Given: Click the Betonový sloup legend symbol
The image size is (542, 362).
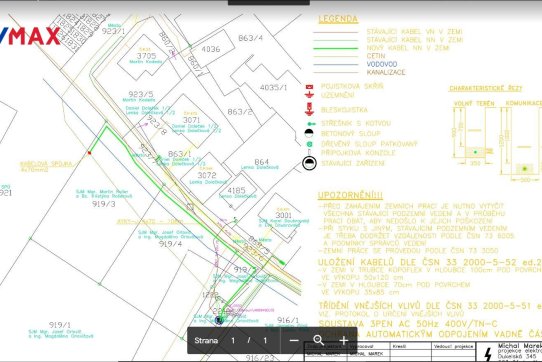Looking at the screenshot, I should (x=309, y=133).
